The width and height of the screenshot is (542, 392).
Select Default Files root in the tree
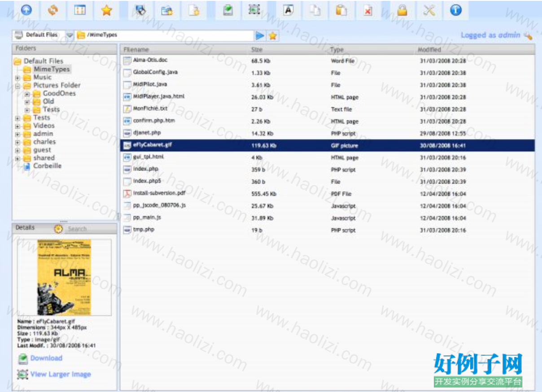(44, 61)
